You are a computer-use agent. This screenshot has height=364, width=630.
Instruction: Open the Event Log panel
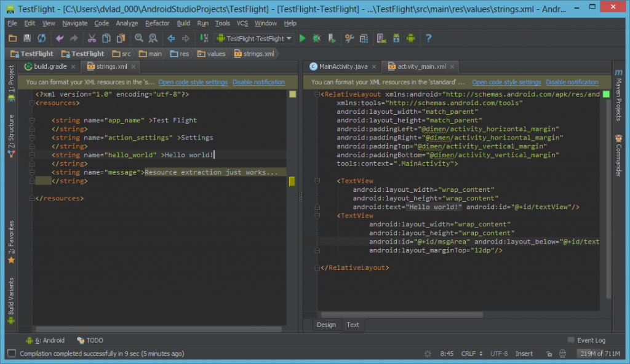pos(586,340)
